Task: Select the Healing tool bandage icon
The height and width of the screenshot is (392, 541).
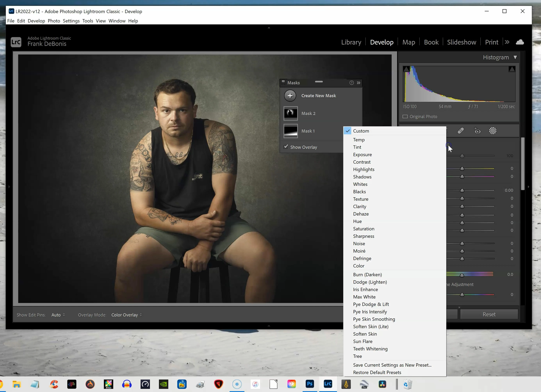Action: [461, 131]
